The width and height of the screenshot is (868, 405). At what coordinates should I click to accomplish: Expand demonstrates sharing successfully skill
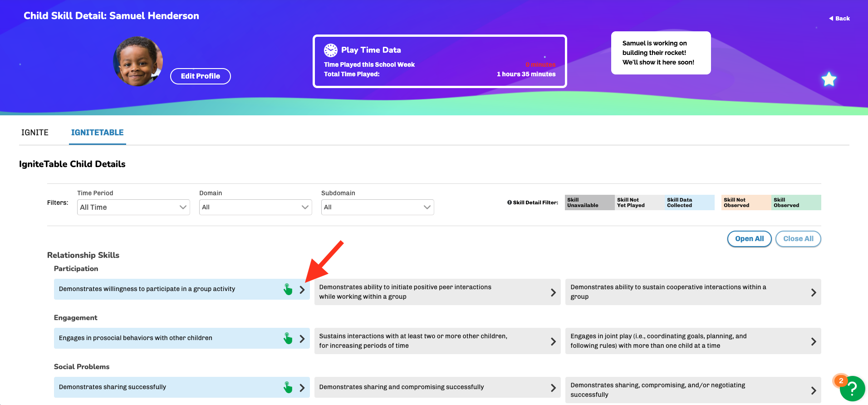click(302, 388)
